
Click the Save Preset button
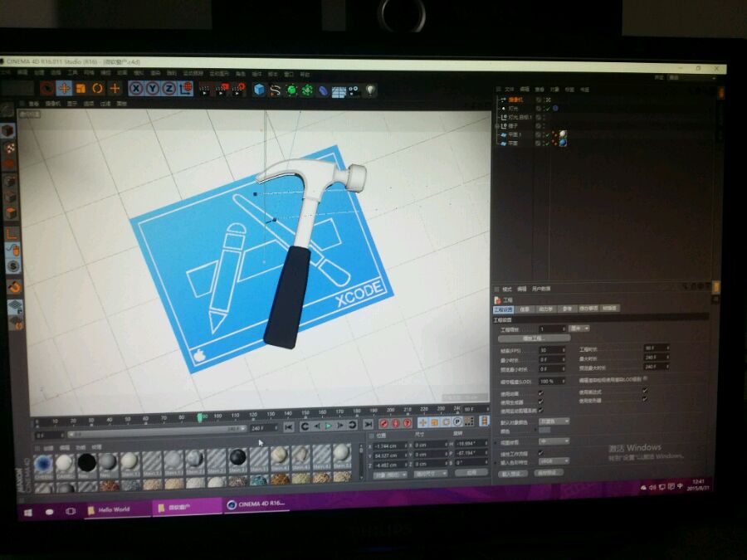point(548,473)
